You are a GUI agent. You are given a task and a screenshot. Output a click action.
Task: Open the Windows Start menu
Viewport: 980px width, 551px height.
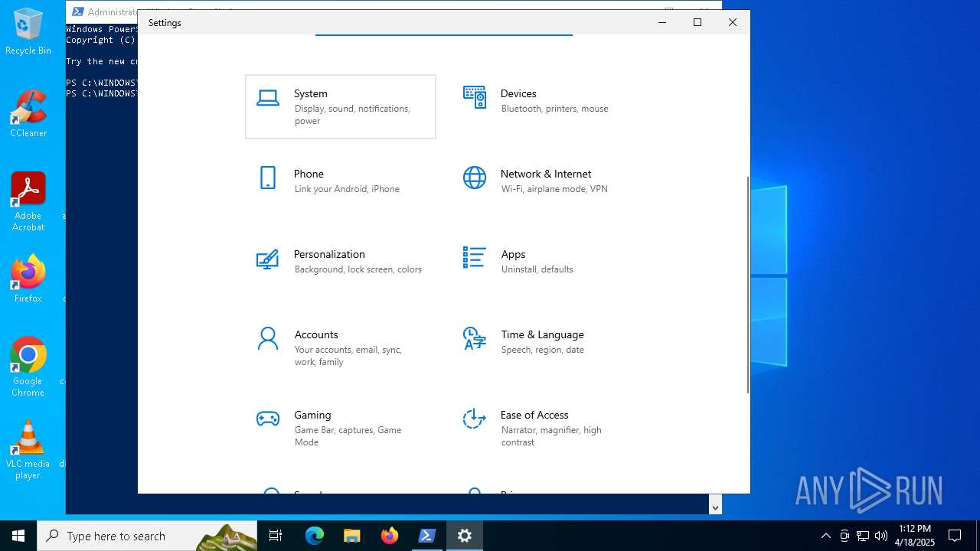pos(18,536)
